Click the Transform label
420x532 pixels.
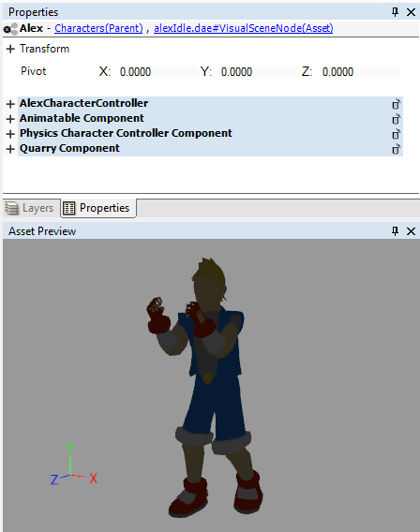point(44,49)
